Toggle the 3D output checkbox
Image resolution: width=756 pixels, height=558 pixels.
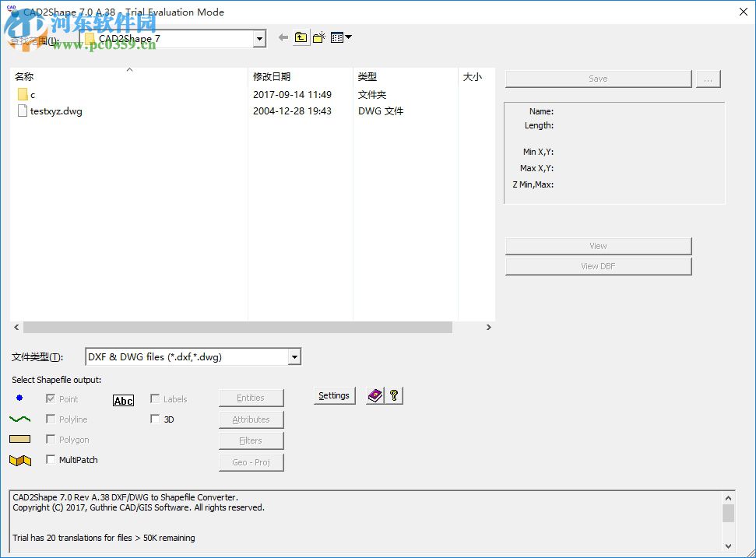(155, 418)
